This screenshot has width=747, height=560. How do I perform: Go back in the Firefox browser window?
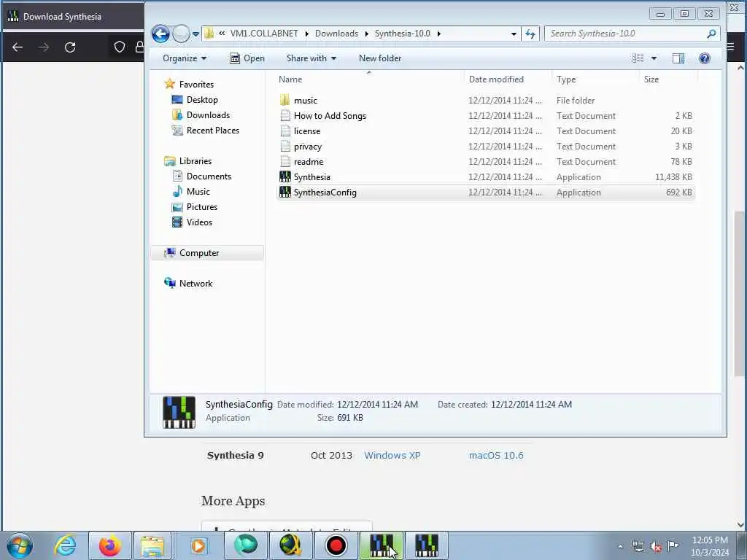coord(18,47)
